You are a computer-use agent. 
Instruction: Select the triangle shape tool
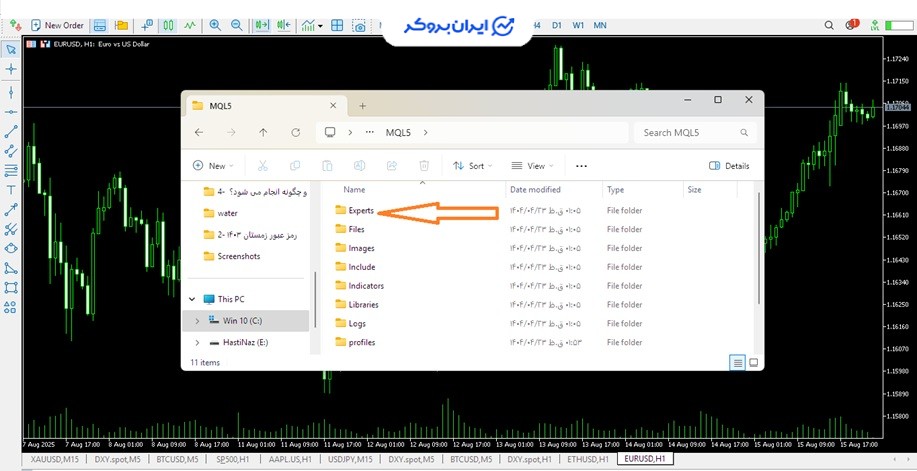pos(11,268)
